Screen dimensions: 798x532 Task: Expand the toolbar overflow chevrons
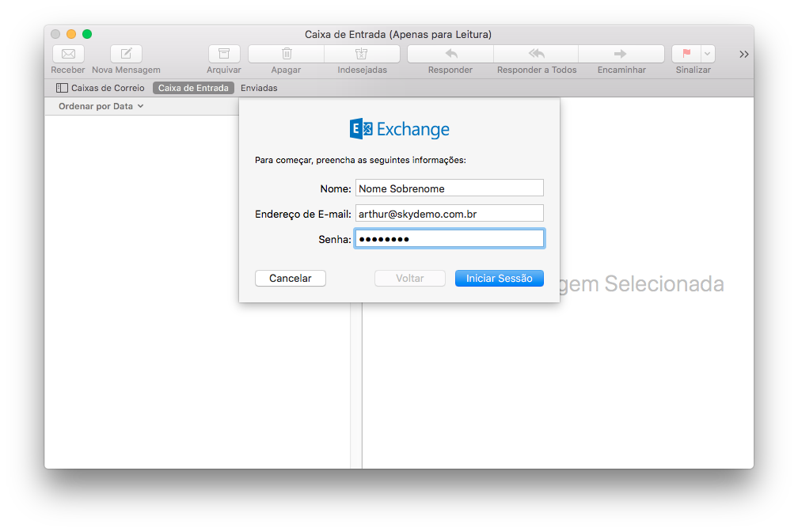tap(743, 54)
